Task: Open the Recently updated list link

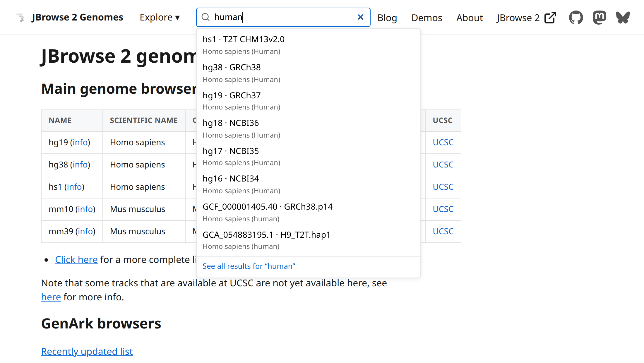Action: coord(87,352)
